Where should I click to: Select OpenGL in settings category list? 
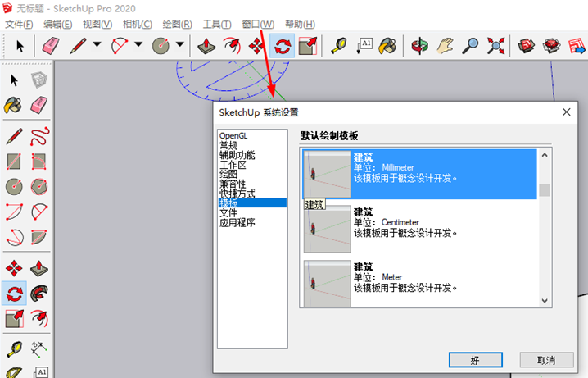pos(233,135)
